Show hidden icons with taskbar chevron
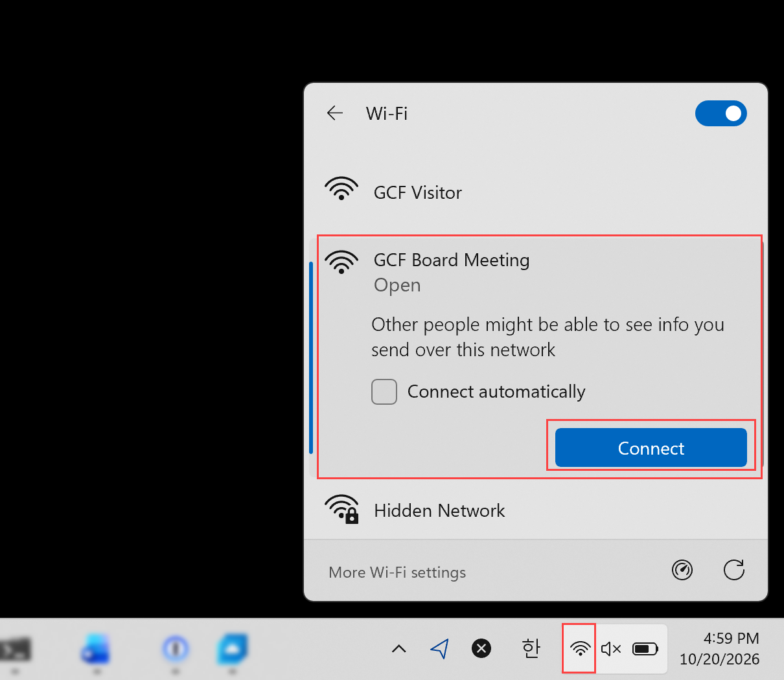 point(399,648)
